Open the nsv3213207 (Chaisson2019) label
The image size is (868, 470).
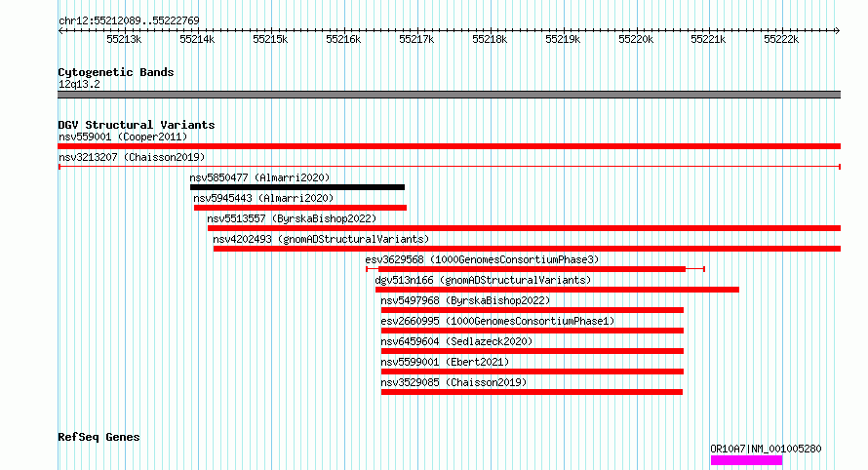pyautogui.click(x=132, y=157)
